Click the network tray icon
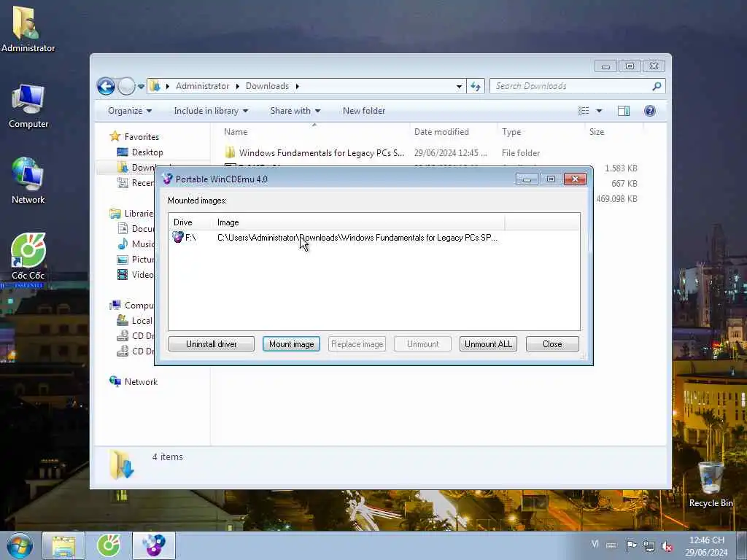This screenshot has width=747, height=560. pyautogui.click(x=649, y=546)
